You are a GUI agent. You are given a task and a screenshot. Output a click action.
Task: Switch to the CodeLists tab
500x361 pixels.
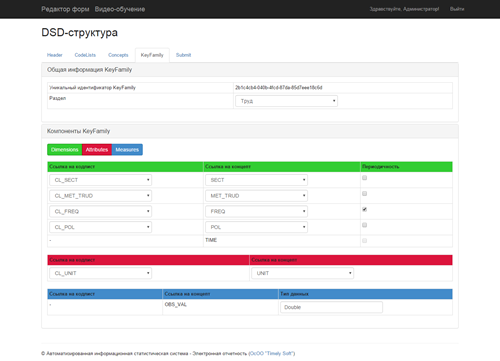tap(85, 55)
